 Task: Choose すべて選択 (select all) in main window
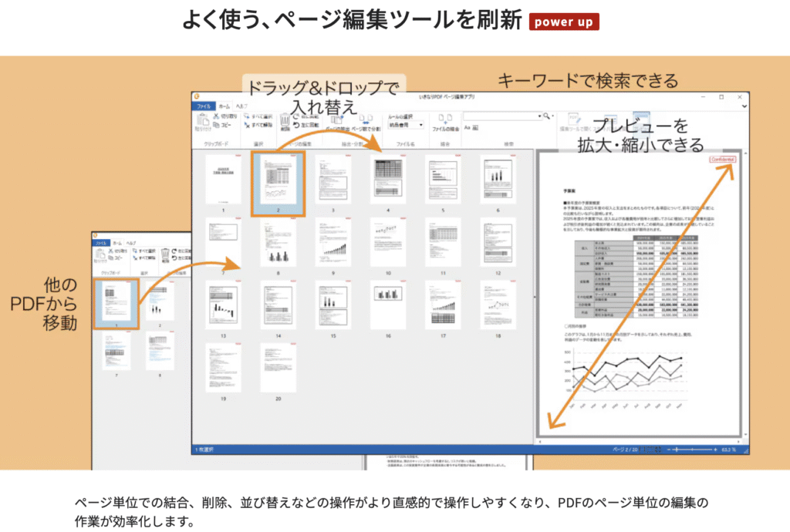tap(258, 116)
